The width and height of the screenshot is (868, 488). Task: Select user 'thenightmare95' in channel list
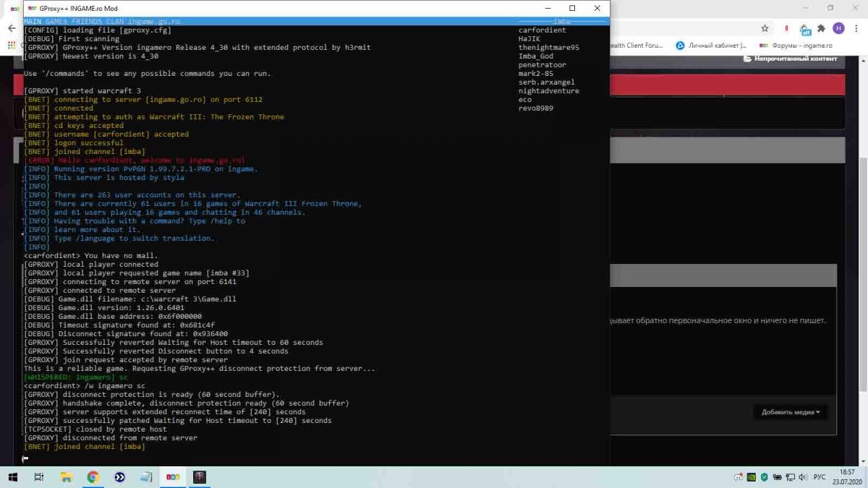(x=548, y=48)
